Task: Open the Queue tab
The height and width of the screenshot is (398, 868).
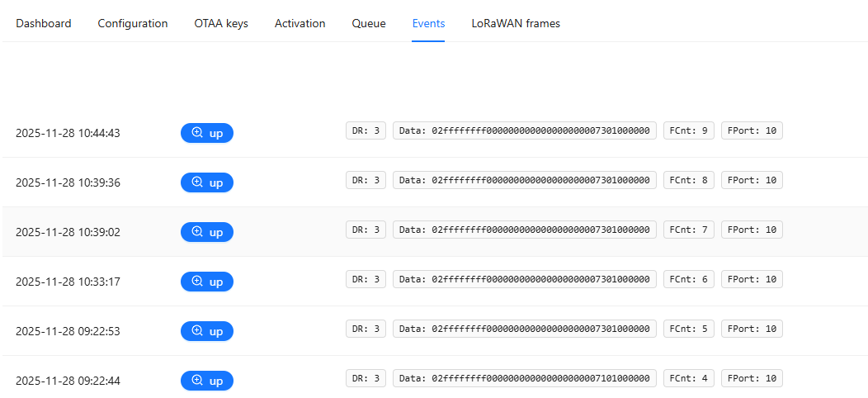Action: click(x=369, y=23)
